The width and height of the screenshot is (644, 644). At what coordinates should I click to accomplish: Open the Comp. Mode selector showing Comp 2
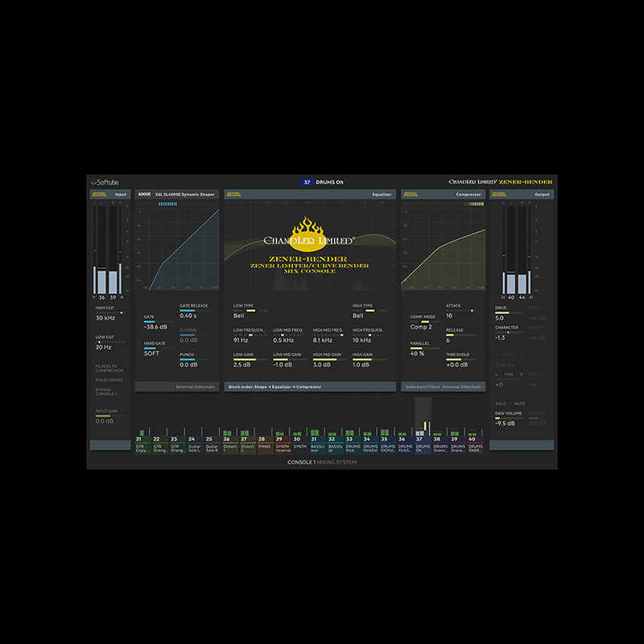[420, 327]
